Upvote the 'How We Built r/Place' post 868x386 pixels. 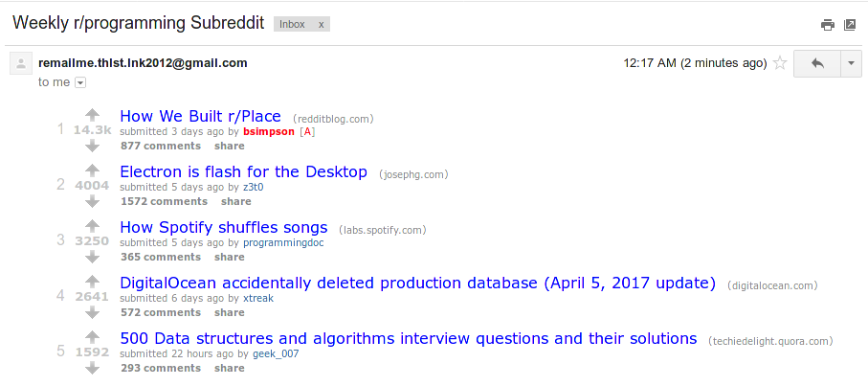(92, 115)
